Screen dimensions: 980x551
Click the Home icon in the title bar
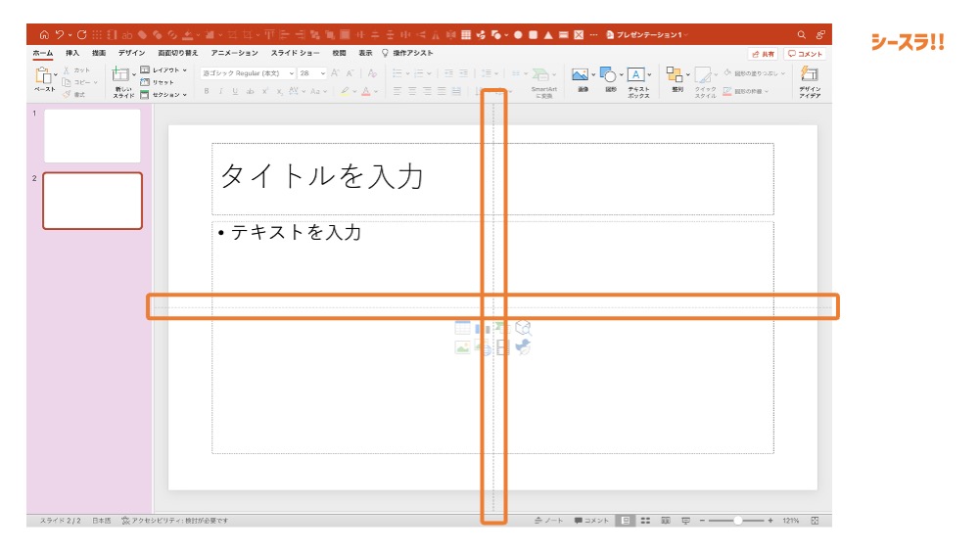(43, 34)
